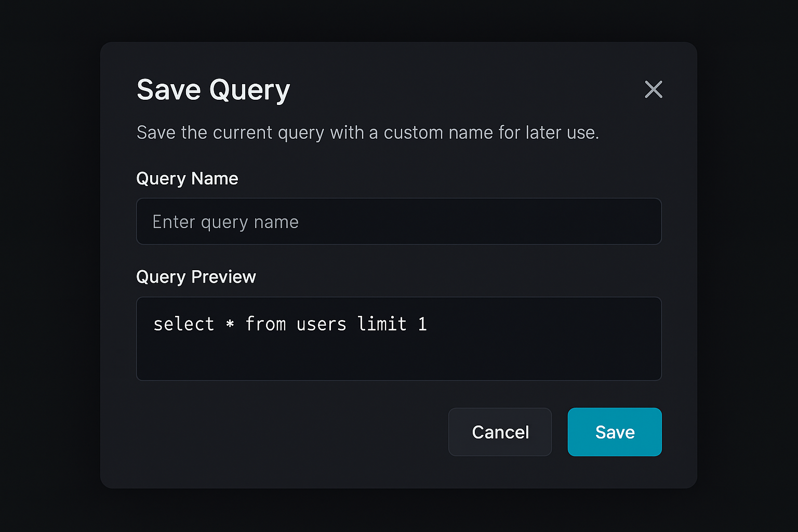
Task: Click the Query Preview label
Action: pyautogui.click(x=196, y=276)
